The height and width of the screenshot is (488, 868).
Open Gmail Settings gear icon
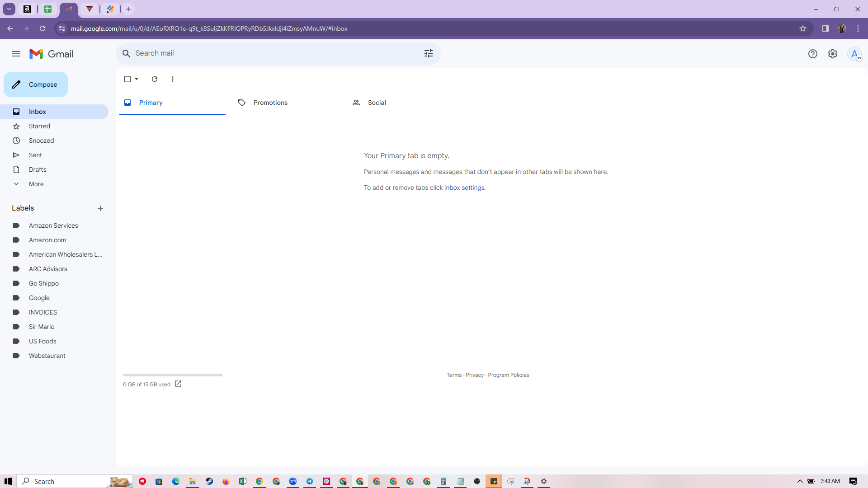coord(833,54)
